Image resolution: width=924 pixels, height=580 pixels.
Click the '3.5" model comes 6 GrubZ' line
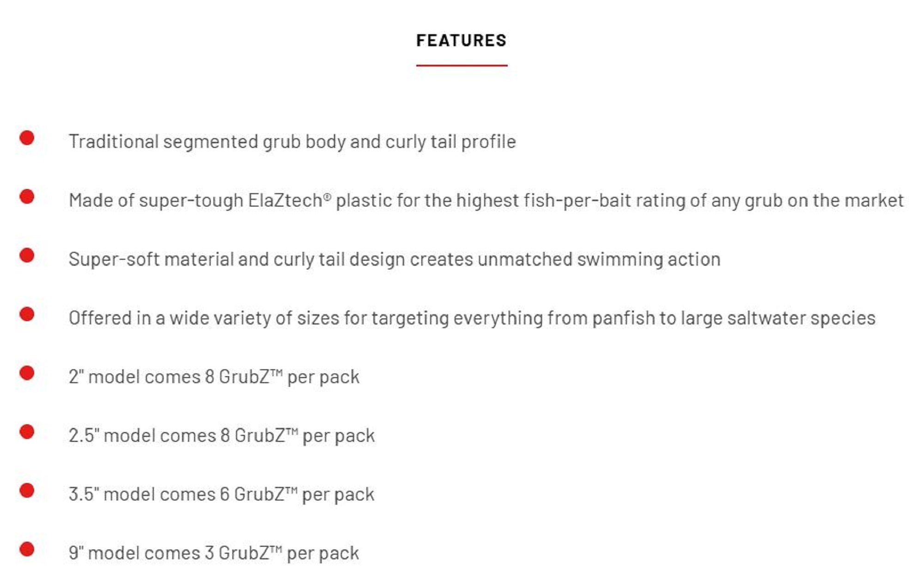click(221, 494)
